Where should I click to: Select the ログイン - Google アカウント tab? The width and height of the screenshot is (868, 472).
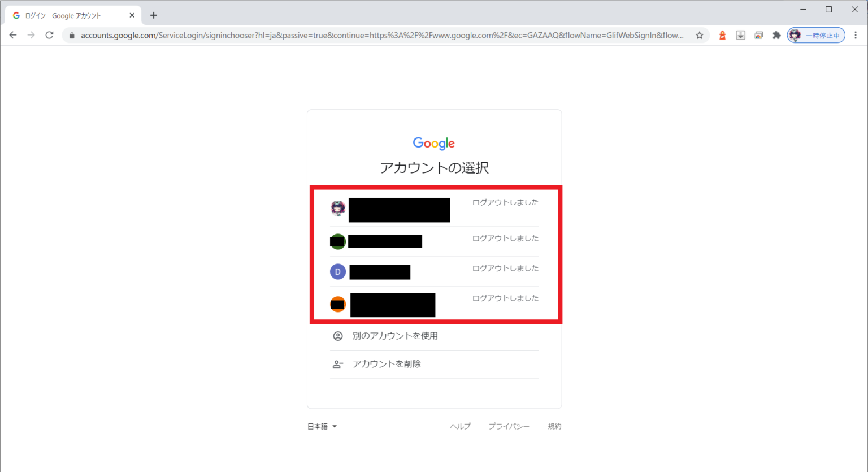coord(68,15)
